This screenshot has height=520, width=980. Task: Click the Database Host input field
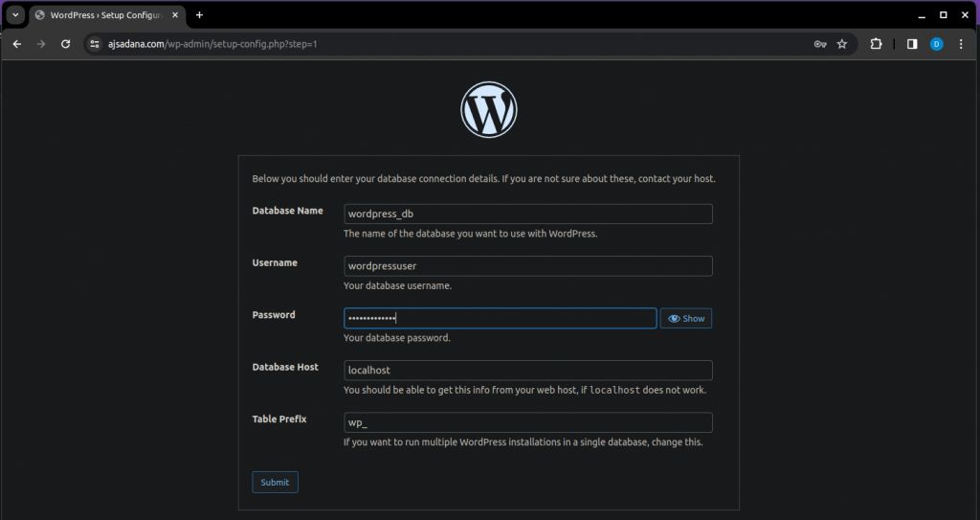point(528,371)
